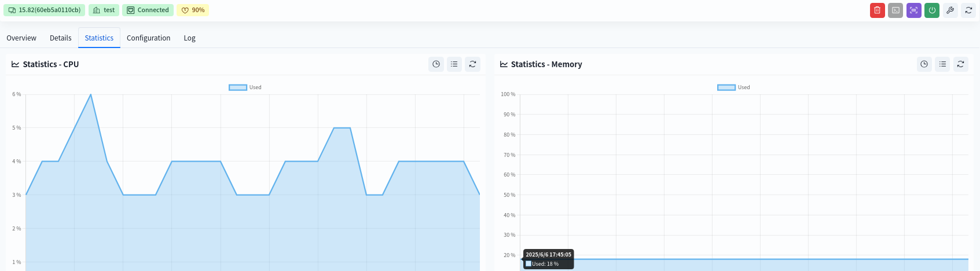Switch to the Overview tab
The height and width of the screenshot is (271, 980).
(x=21, y=38)
